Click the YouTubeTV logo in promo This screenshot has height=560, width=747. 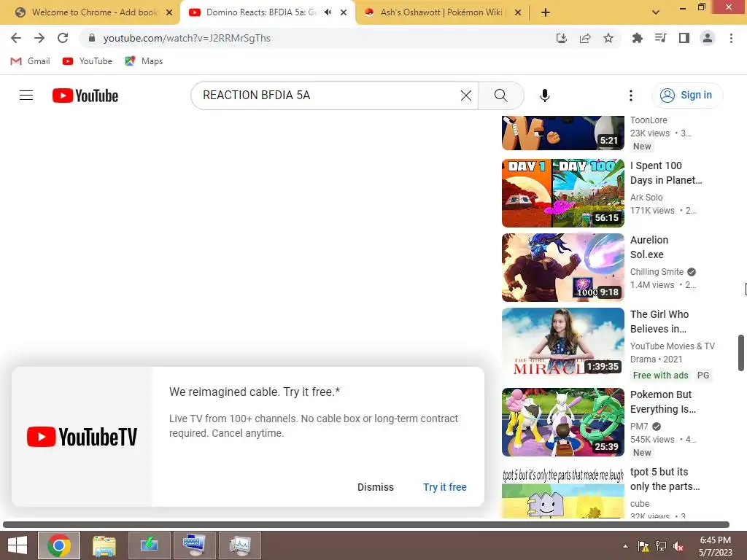pos(82,437)
